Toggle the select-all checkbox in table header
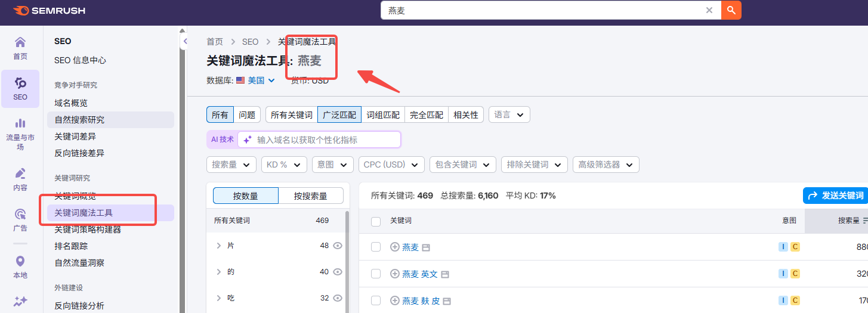Screen dimensions: 868x313 pyautogui.click(x=376, y=221)
